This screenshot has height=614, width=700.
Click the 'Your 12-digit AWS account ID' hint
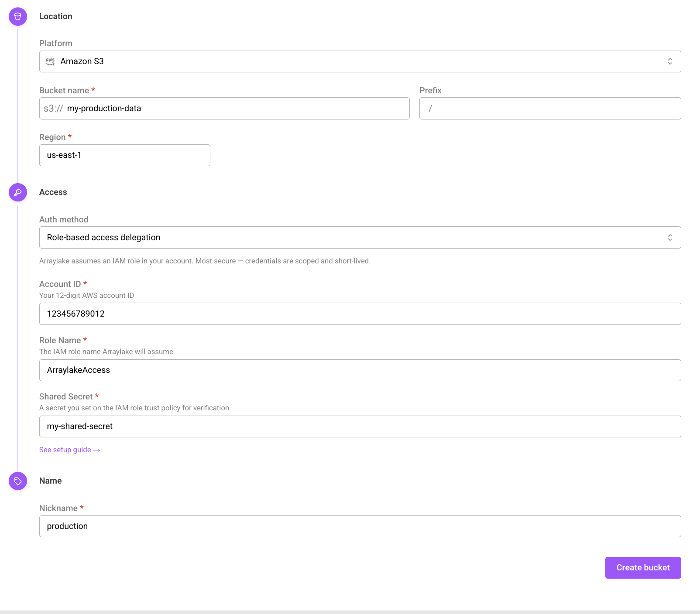[x=87, y=296]
